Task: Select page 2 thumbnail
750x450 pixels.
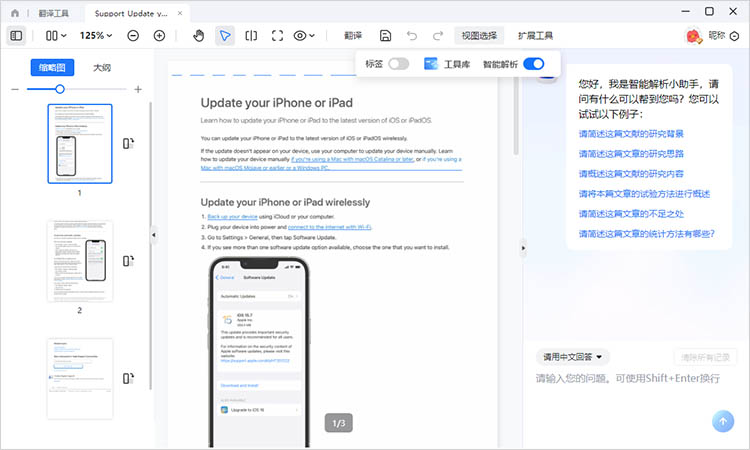Action: coord(80,261)
